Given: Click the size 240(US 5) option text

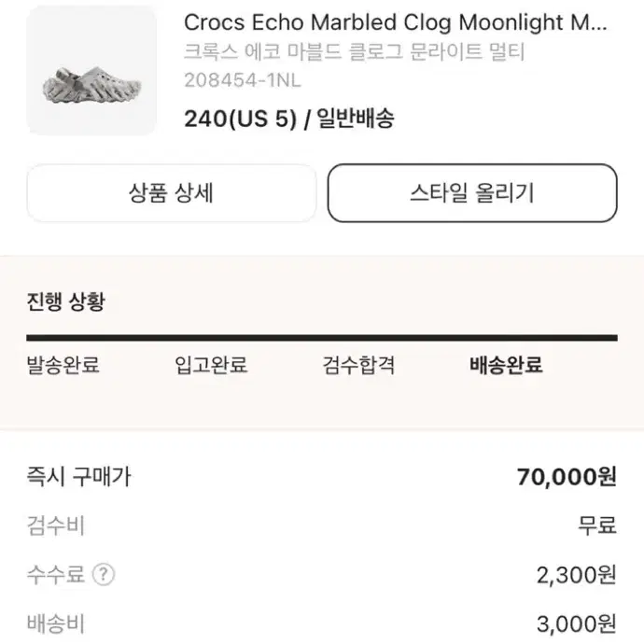Looking at the screenshot, I should [x=240, y=119].
